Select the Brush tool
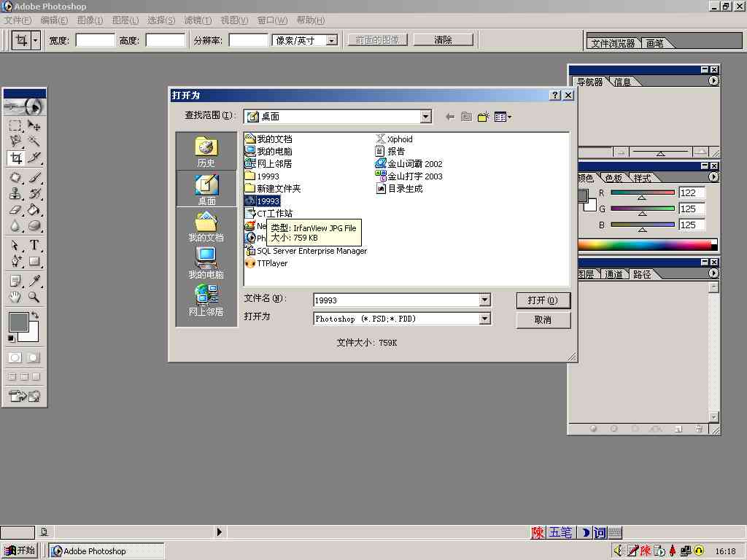Image resolution: width=747 pixels, height=560 pixels. 34,178
